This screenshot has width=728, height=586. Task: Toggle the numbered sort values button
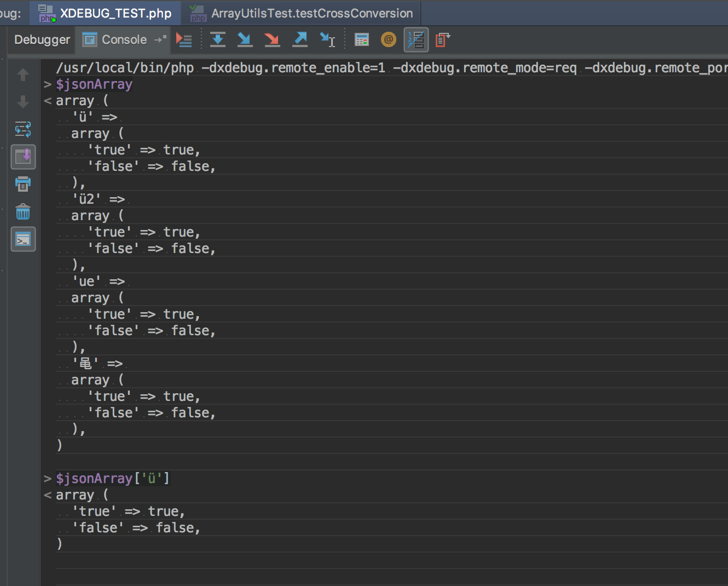[x=416, y=40]
